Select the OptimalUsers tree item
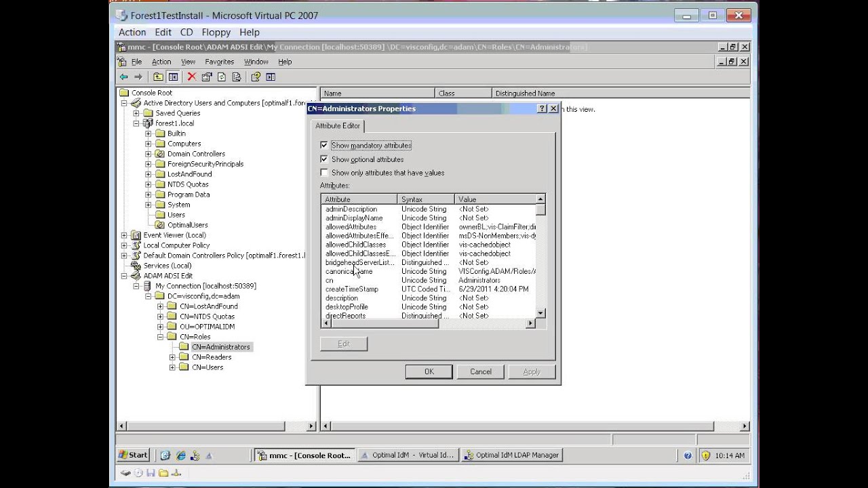 pyautogui.click(x=187, y=225)
